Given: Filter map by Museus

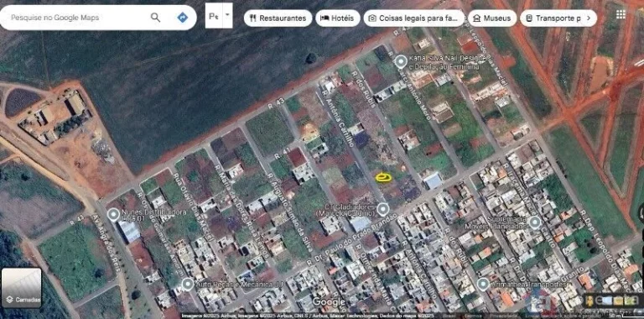Looking at the screenshot, I should pos(492,18).
